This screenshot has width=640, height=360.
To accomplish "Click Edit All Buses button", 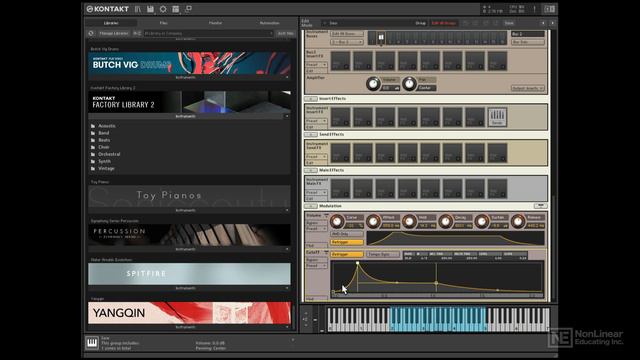I will point(347,34).
